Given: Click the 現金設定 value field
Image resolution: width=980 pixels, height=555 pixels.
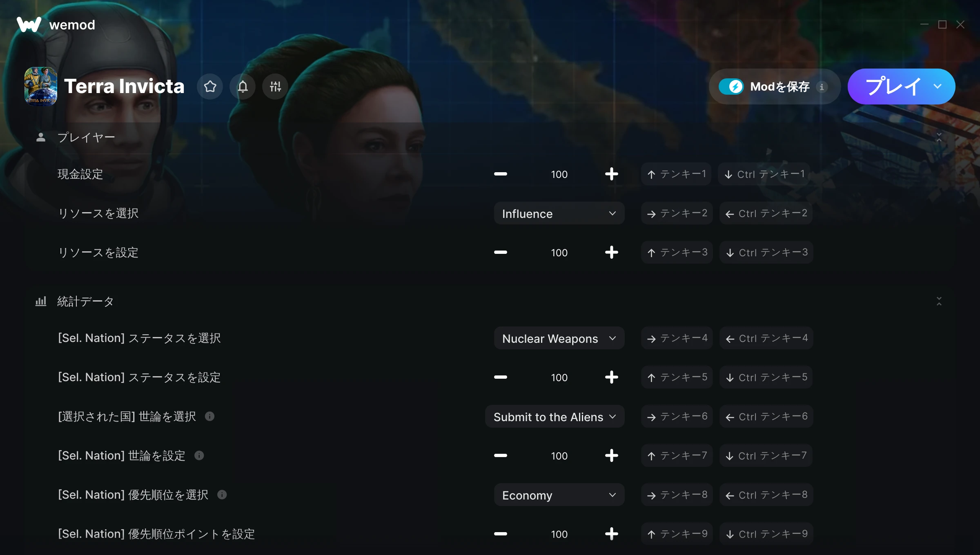Looking at the screenshot, I should pos(559,174).
